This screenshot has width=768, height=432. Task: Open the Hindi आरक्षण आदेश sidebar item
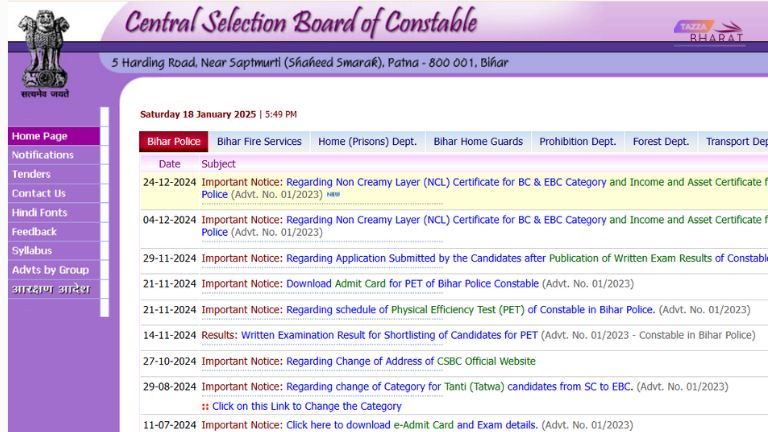(54, 289)
